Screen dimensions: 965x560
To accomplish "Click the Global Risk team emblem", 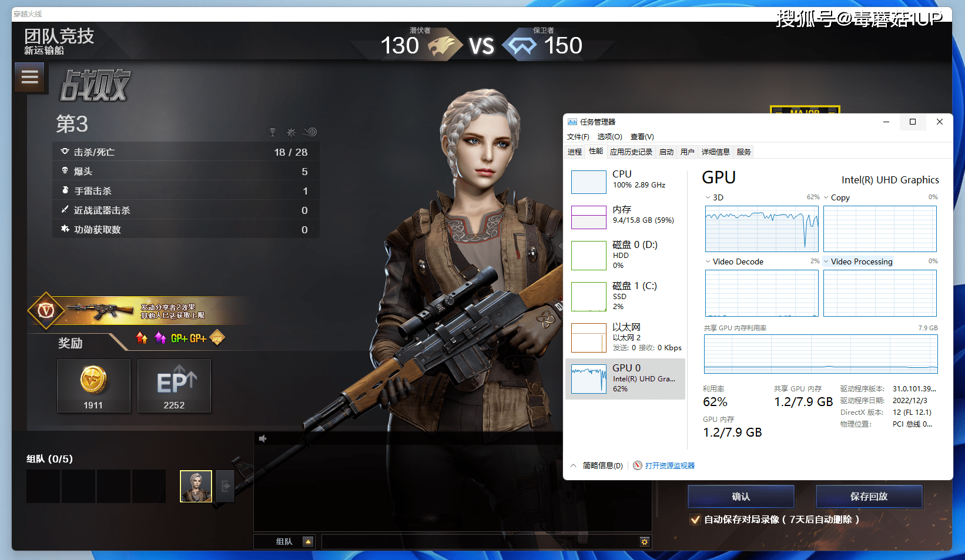I will pos(521,45).
